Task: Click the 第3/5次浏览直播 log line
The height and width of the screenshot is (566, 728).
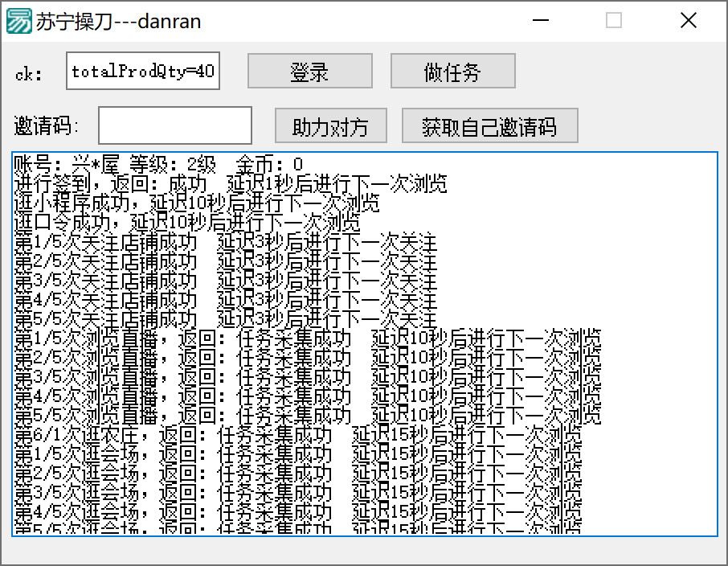Action: [308, 377]
